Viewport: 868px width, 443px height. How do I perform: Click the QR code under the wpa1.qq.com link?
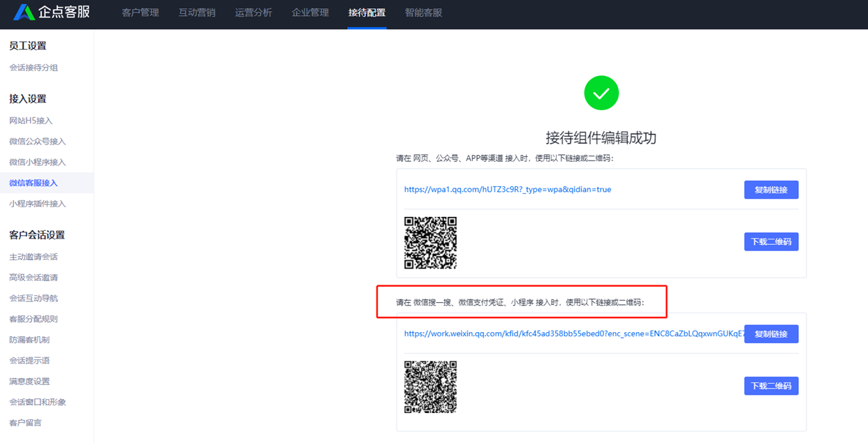pyautogui.click(x=431, y=243)
